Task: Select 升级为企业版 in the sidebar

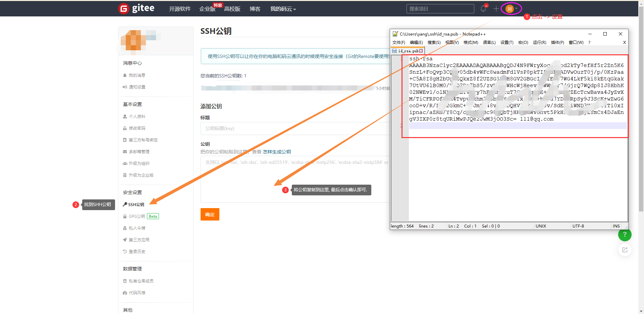Action: pyautogui.click(x=138, y=175)
